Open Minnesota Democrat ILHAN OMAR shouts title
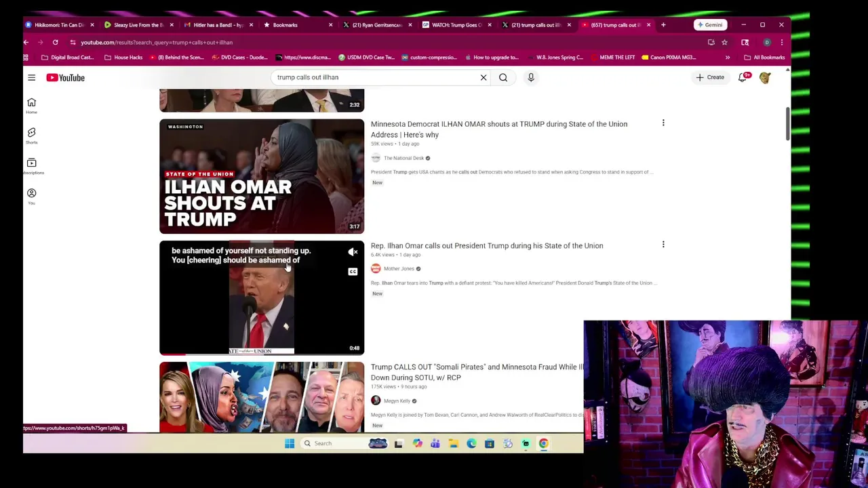This screenshot has height=488, width=868. 499,129
